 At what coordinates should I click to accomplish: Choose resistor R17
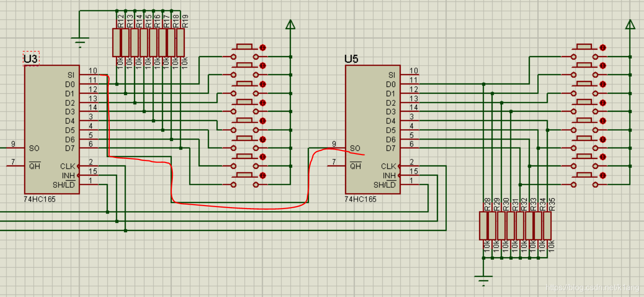click(x=162, y=42)
